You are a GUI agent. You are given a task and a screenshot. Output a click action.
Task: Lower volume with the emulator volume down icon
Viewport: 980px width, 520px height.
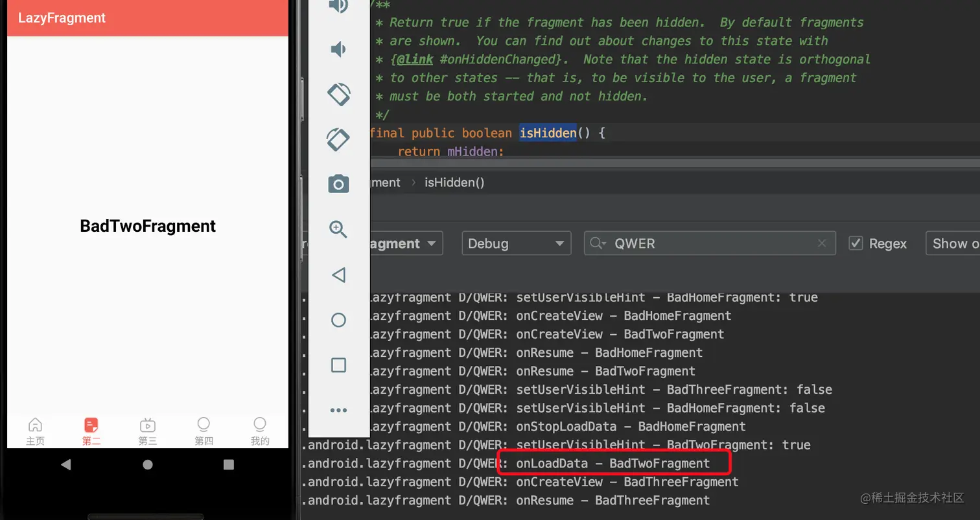[338, 49]
